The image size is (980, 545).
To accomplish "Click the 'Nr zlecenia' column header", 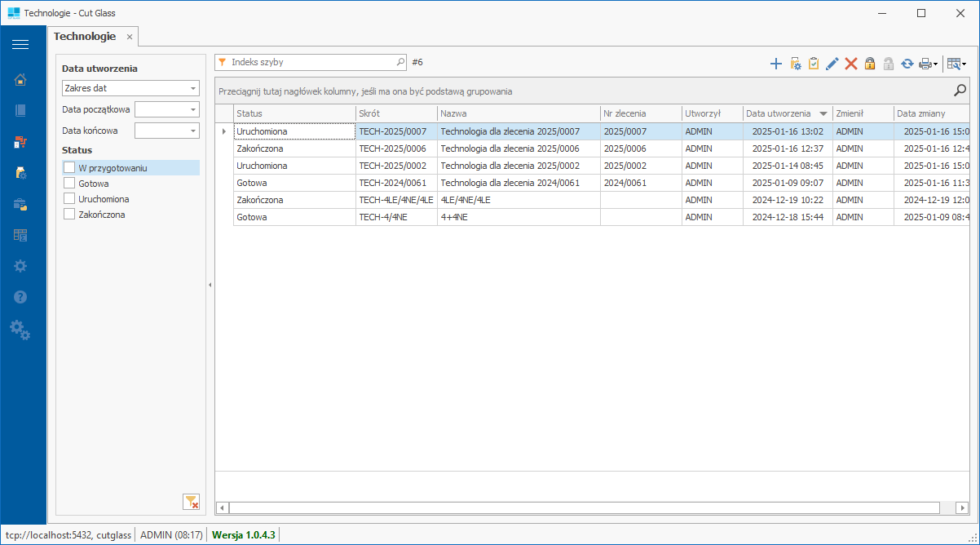I will tap(625, 113).
